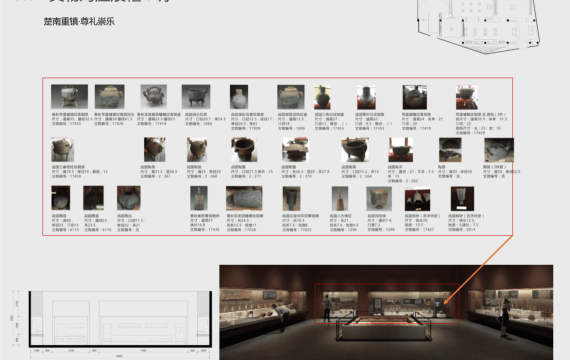The image size is (570, 360).
Task: Click the red highlighted showcase in rendering
Action: pos(387,304)
